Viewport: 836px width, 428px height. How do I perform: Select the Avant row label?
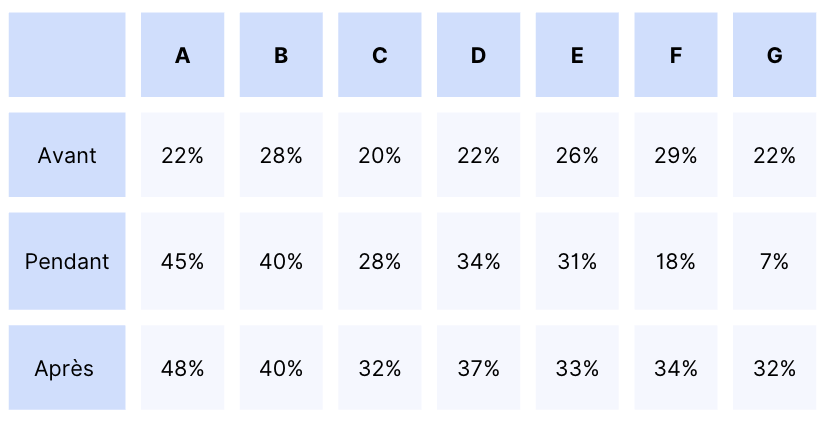tap(67, 155)
